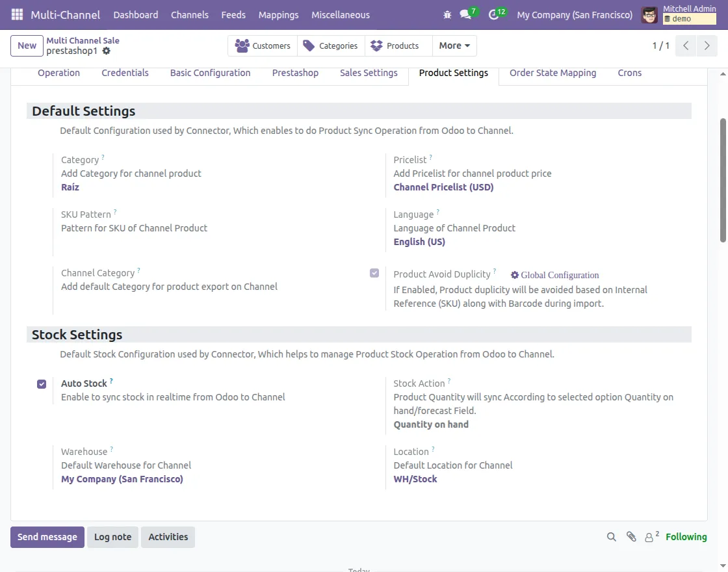Uncheck Product Avoid Duplicity
728x572 pixels.
tap(374, 273)
